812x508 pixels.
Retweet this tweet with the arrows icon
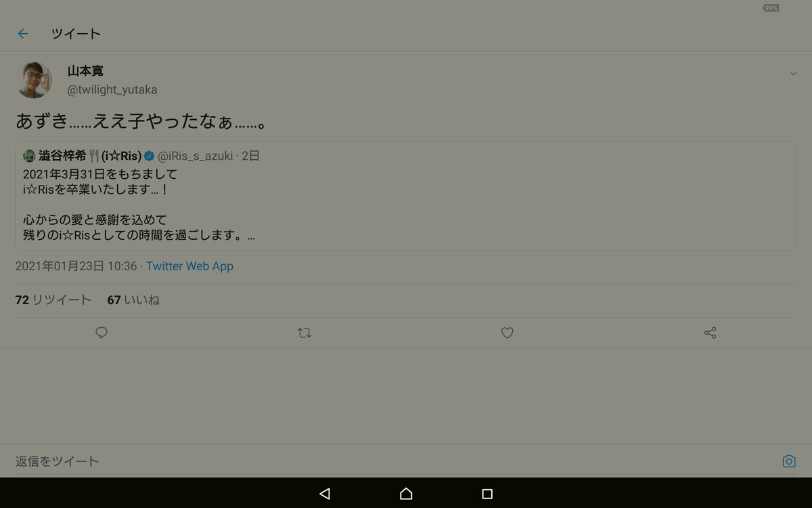point(304,333)
